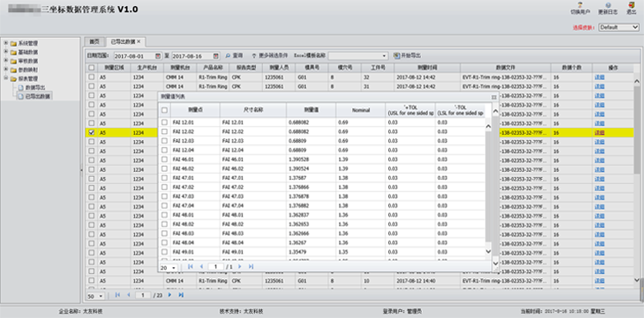644x318 pixels.
Task: Switch to the 首页 tab
Action: coord(94,41)
